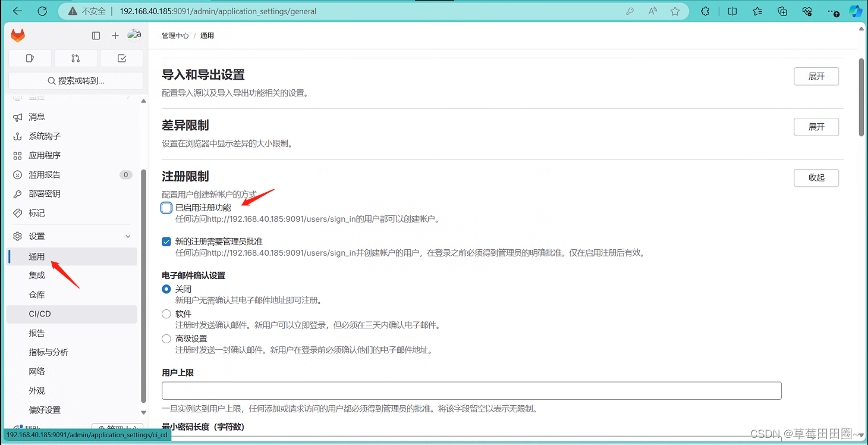Image resolution: width=868 pixels, height=445 pixels.
Task: Open 网络 settings in the sidebar
Action: (72, 371)
